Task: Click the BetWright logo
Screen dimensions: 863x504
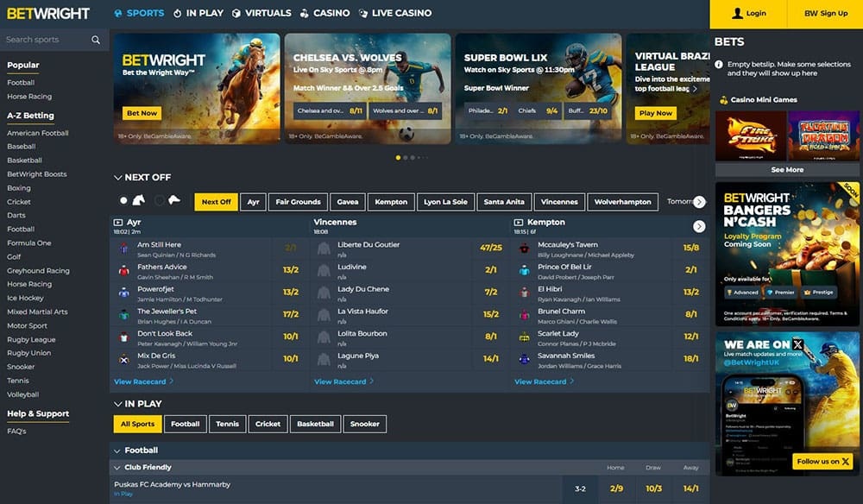Action: 47,13
